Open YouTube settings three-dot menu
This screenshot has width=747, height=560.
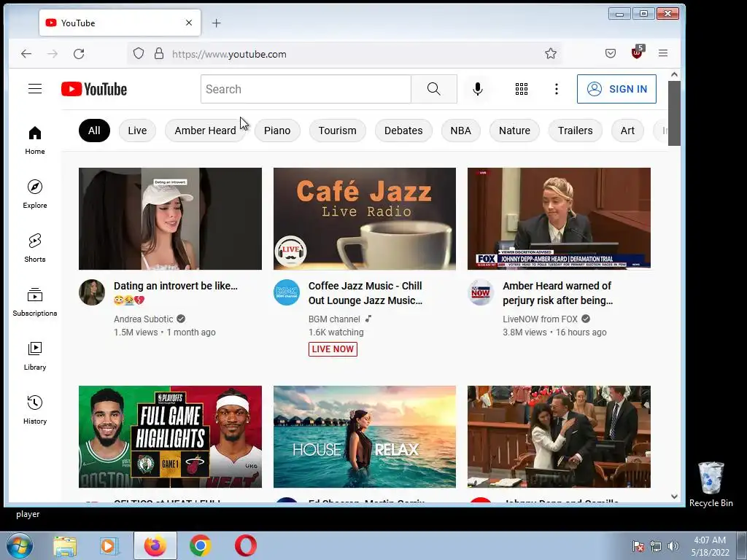557,89
